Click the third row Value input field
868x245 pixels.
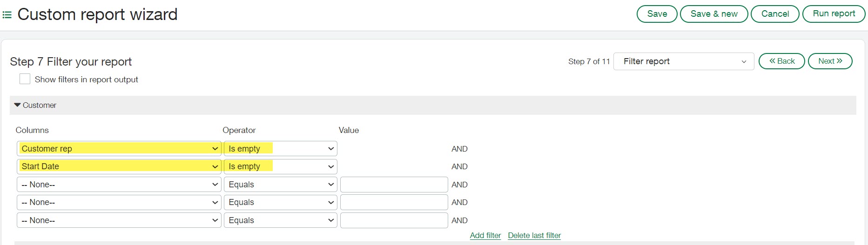point(394,185)
